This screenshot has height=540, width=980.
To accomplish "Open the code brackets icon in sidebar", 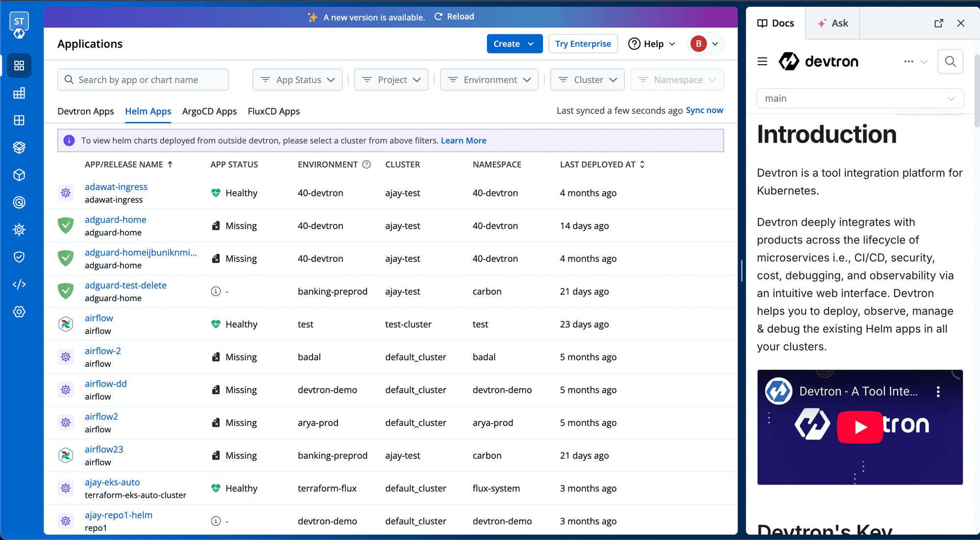I will pyautogui.click(x=19, y=284).
